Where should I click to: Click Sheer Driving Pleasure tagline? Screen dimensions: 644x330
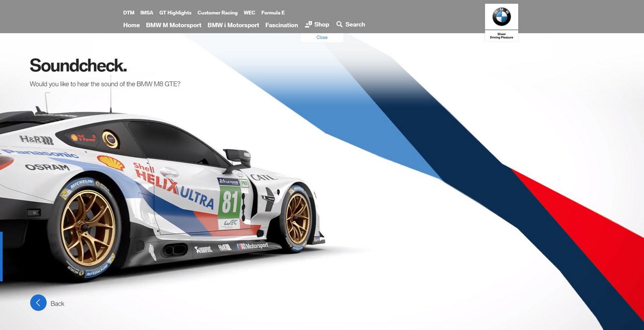tap(502, 36)
